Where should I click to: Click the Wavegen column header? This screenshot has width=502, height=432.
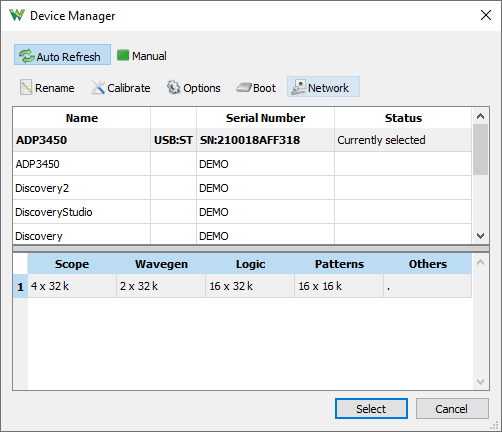pos(161,264)
